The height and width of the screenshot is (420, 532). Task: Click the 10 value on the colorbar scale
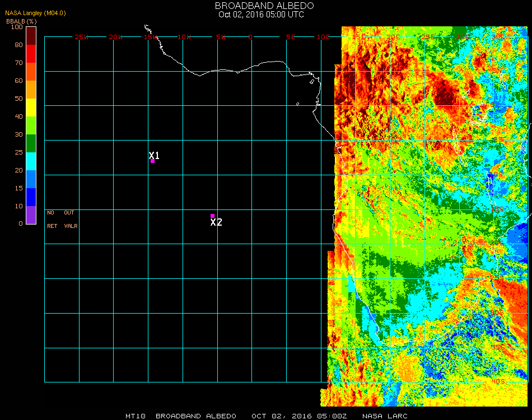coord(18,206)
